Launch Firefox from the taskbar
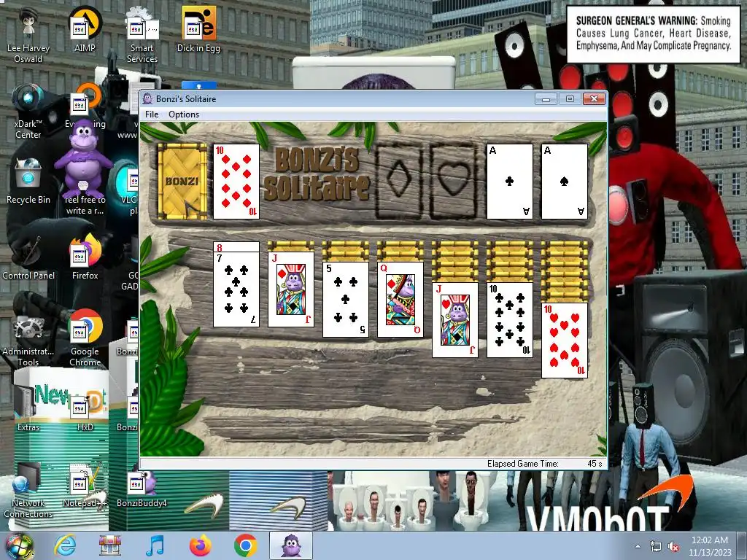 [200, 545]
